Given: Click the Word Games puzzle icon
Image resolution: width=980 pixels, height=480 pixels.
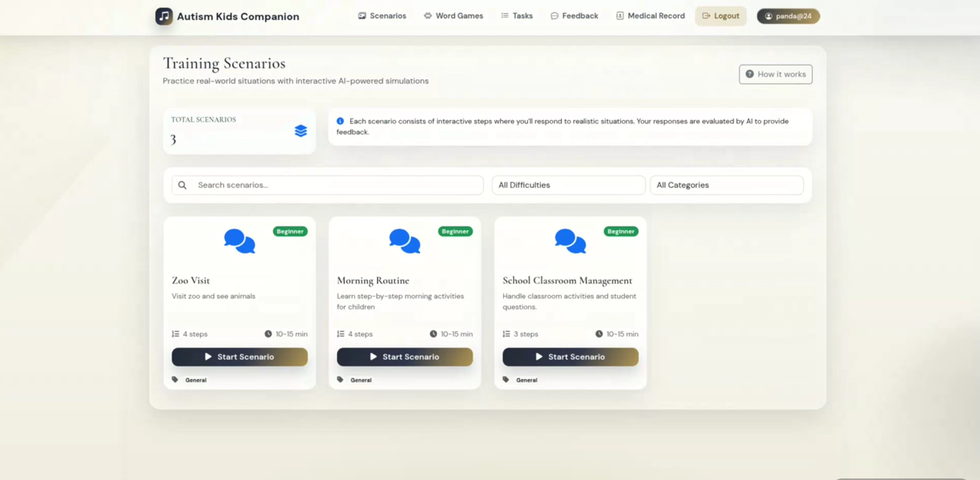Looking at the screenshot, I should (428, 16).
